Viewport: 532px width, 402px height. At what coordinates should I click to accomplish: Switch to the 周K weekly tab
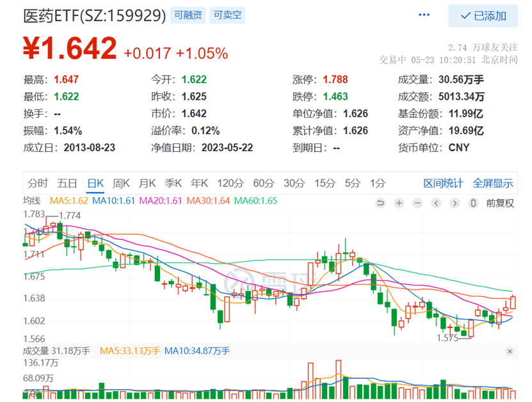(121, 183)
